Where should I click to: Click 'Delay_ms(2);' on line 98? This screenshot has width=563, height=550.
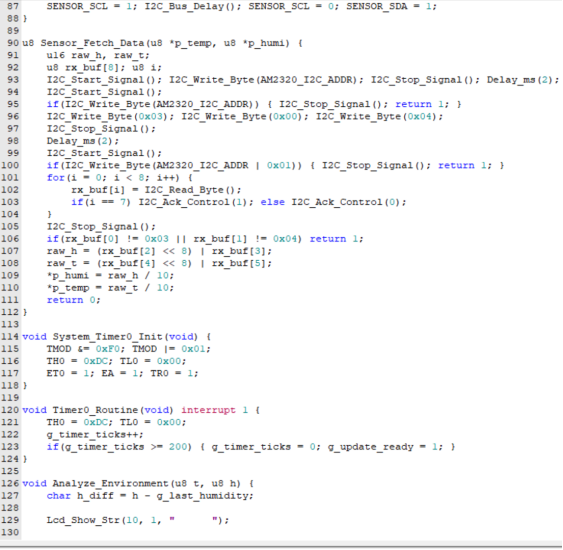(x=83, y=141)
